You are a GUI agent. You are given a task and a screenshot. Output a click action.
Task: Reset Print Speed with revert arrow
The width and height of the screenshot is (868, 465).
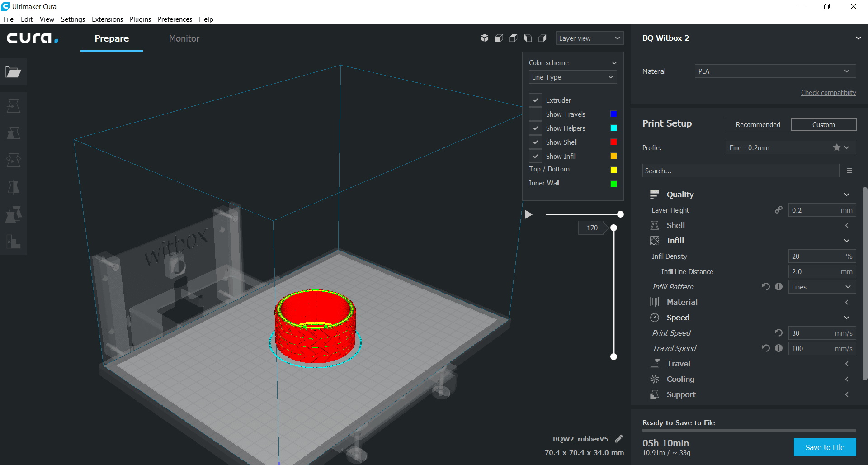pyautogui.click(x=778, y=332)
